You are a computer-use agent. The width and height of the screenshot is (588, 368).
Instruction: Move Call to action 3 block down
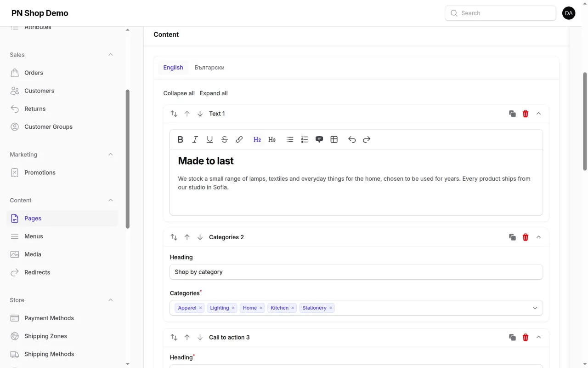200,337
